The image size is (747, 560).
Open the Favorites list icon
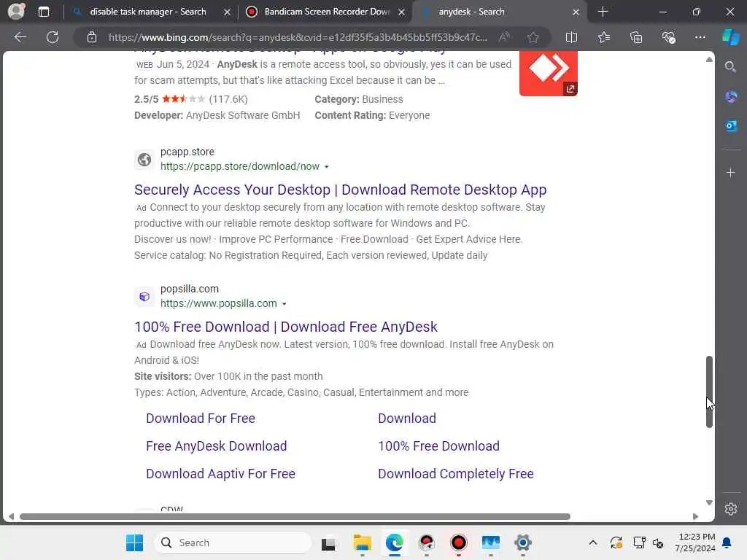tap(603, 37)
